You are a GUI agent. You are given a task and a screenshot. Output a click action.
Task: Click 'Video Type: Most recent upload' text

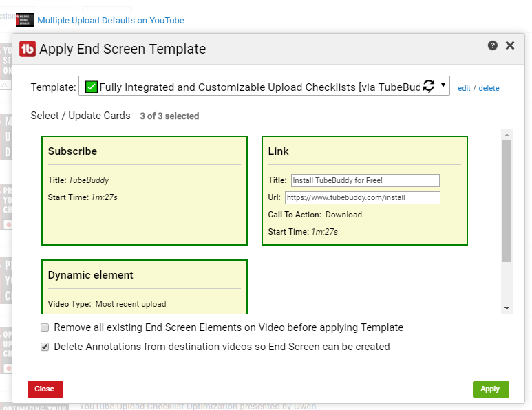tap(107, 304)
